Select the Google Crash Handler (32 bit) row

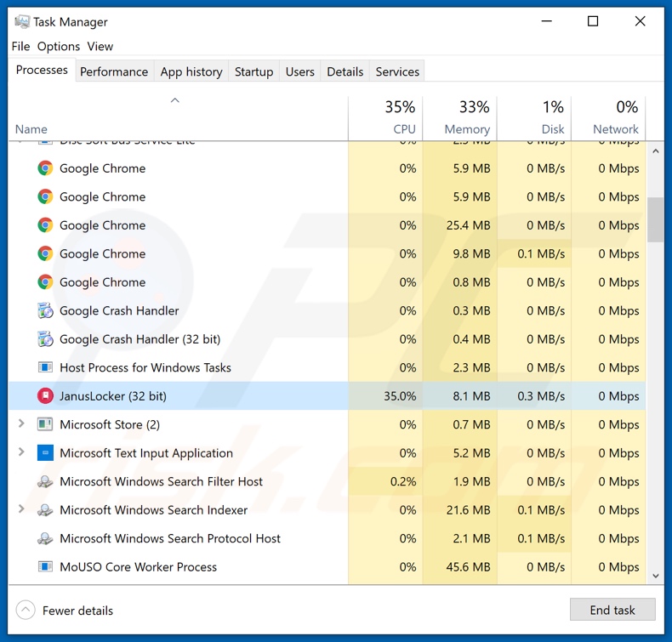pos(327,338)
